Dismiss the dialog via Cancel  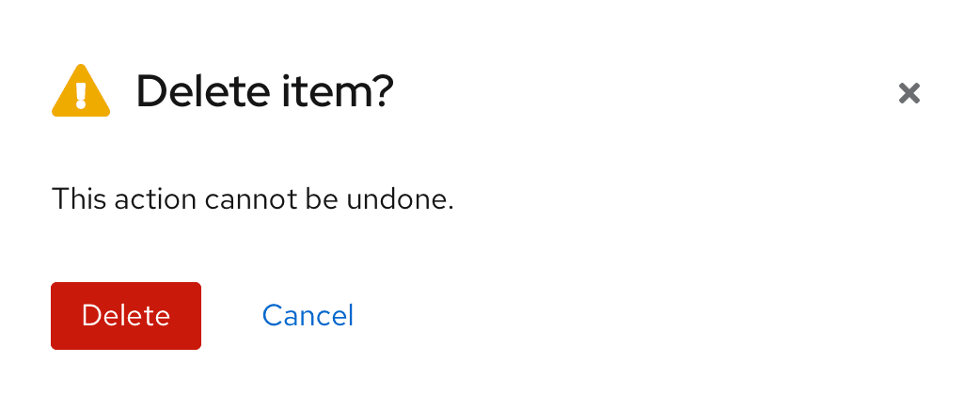coord(308,315)
